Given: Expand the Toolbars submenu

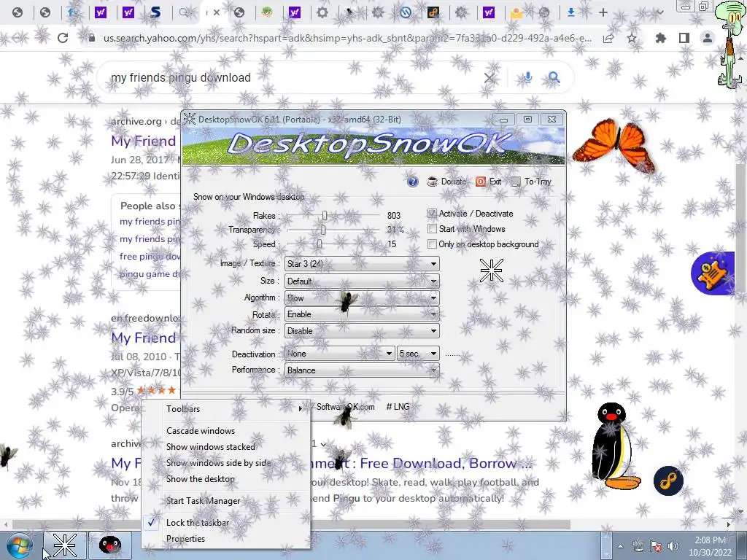Looking at the screenshot, I should (226, 408).
